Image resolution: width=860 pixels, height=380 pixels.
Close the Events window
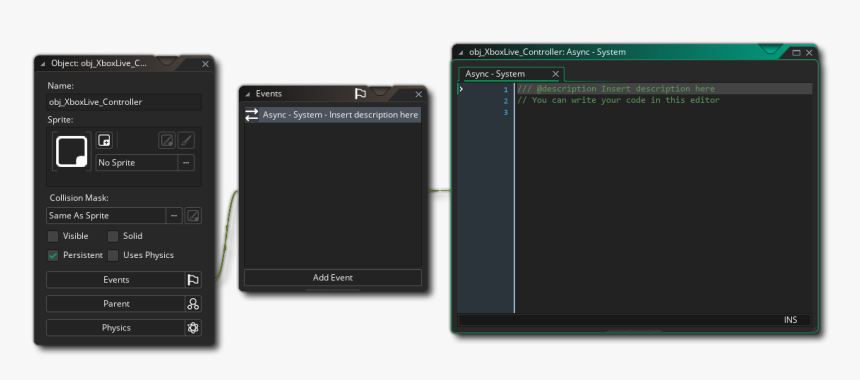pyautogui.click(x=418, y=94)
